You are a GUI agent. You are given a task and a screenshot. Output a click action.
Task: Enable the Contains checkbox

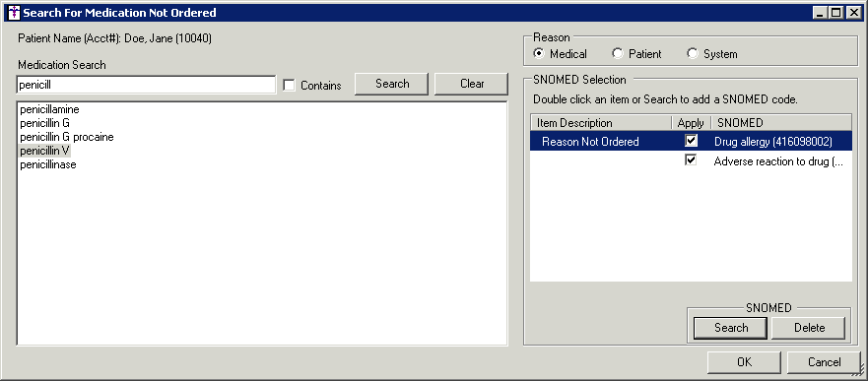pos(289,85)
